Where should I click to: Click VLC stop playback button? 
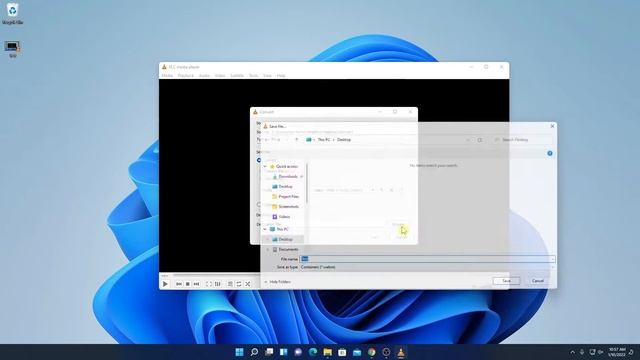tap(188, 284)
